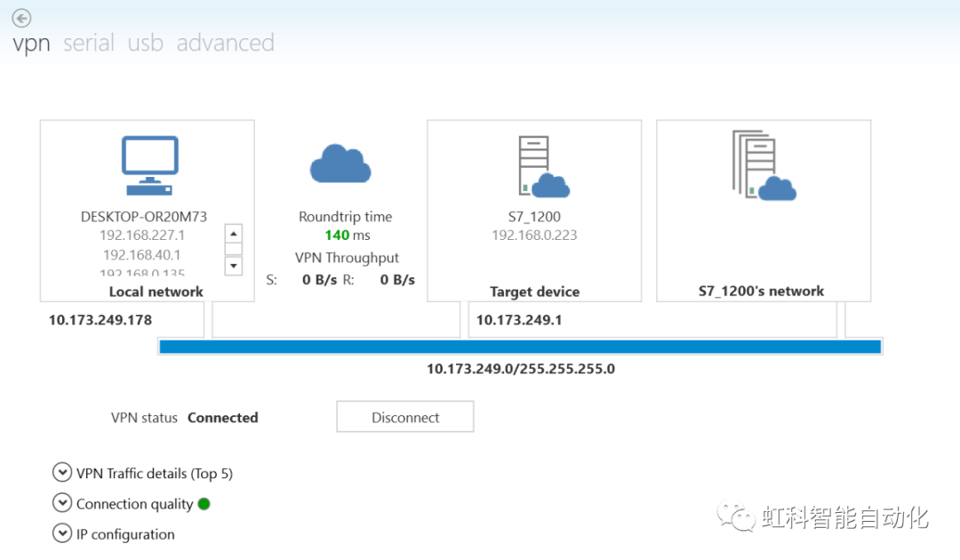Select the vpn tab
Screen dimensions: 960x560
[31, 44]
